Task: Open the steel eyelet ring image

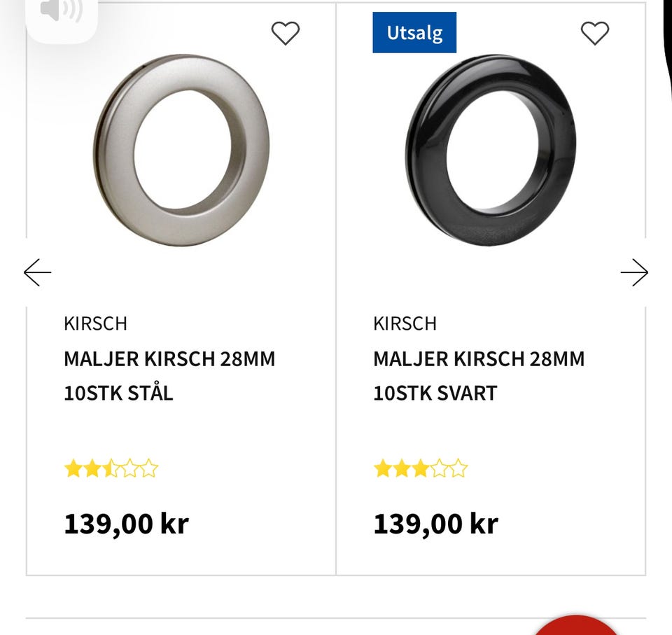Action: pyautogui.click(x=182, y=150)
